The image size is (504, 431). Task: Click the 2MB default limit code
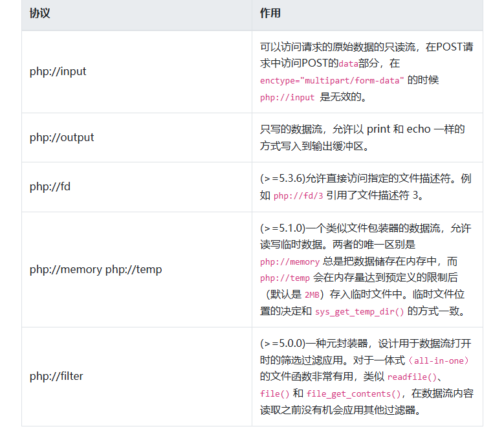(312, 295)
